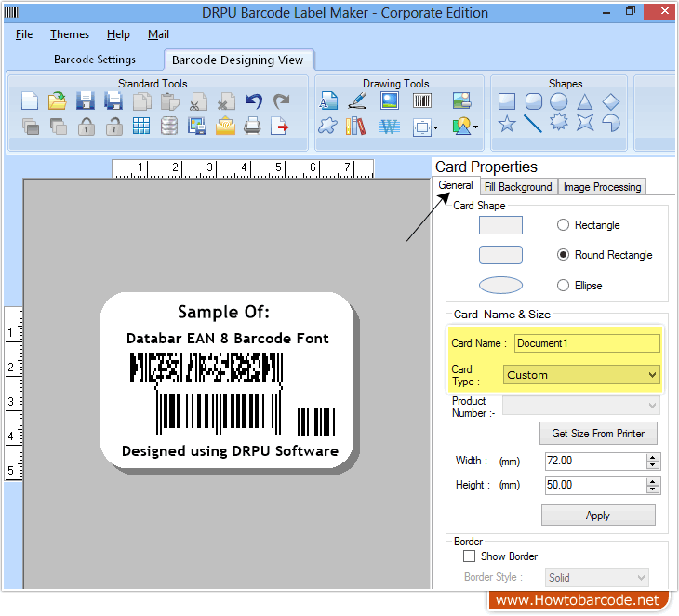This screenshot has height=616, width=679.
Task: Select the Diamond shape
Action: [x=611, y=101]
